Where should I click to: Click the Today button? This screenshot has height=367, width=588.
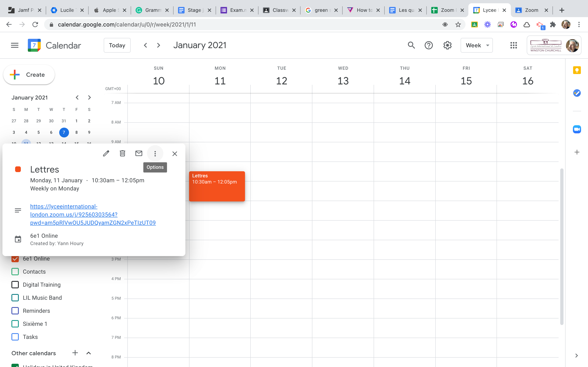point(117,45)
